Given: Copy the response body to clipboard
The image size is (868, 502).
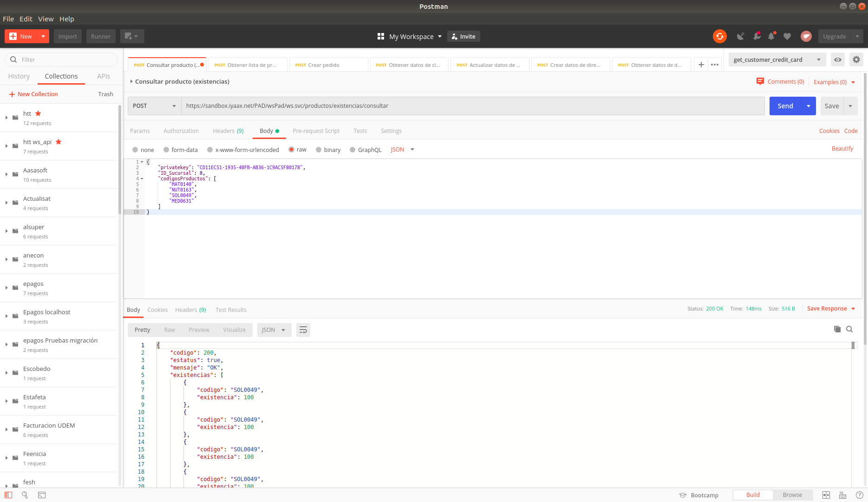Looking at the screenshot, I should click(x=837, y=329).
